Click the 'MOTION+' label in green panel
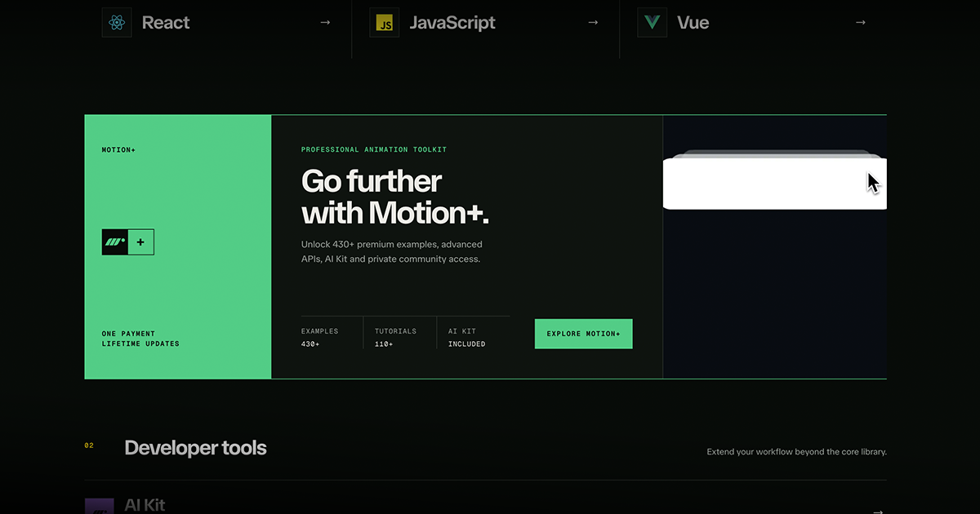Screen dimensions: 980x514 click(x=118, y=150)
